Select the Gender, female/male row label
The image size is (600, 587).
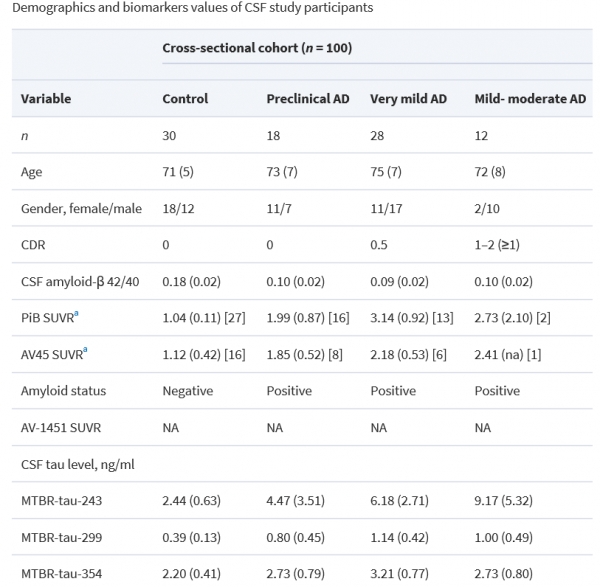click(82, 207)
